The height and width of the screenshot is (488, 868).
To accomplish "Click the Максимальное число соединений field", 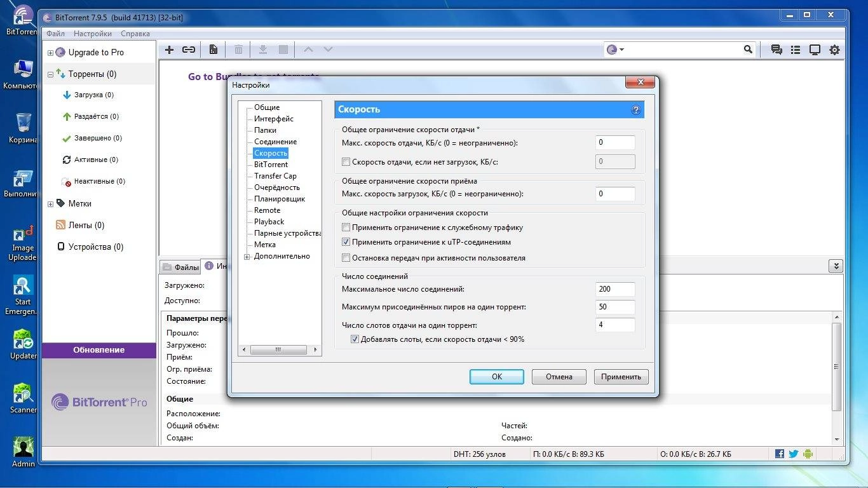I will pyautogui.click(x=615, y=289).
